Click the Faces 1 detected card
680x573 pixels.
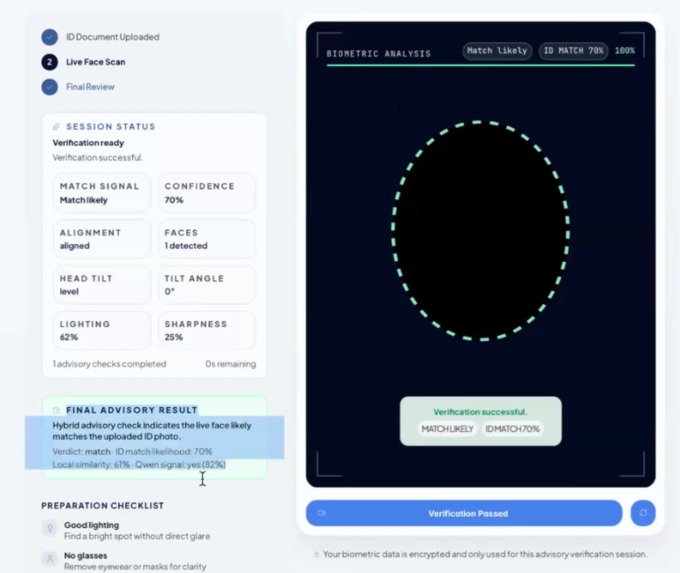[x=206, y=239]
